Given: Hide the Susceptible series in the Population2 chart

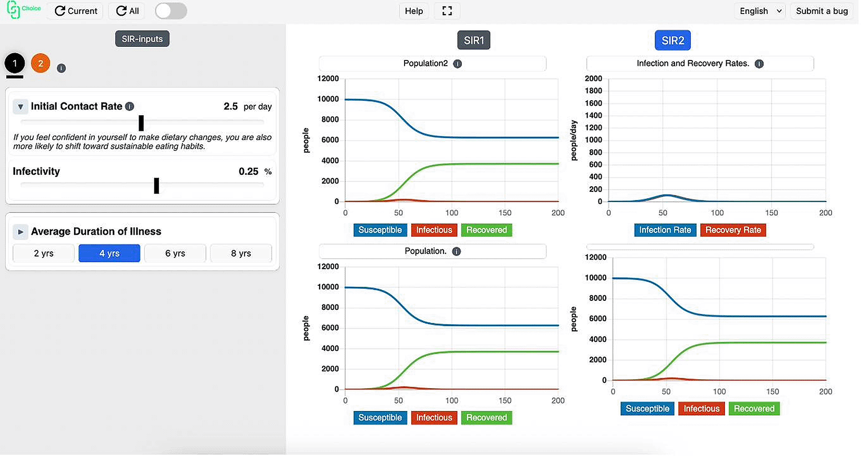Looking at the screenshot, I should coord(380,230).
